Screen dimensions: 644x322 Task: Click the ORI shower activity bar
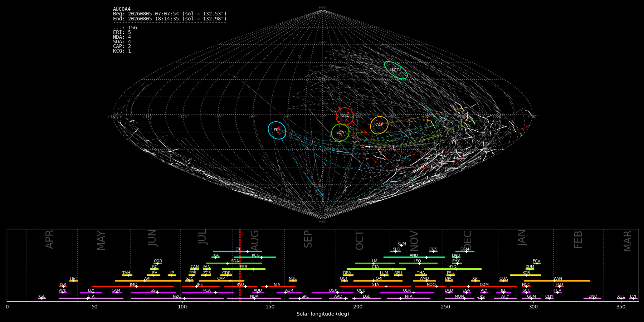(378, 281)
